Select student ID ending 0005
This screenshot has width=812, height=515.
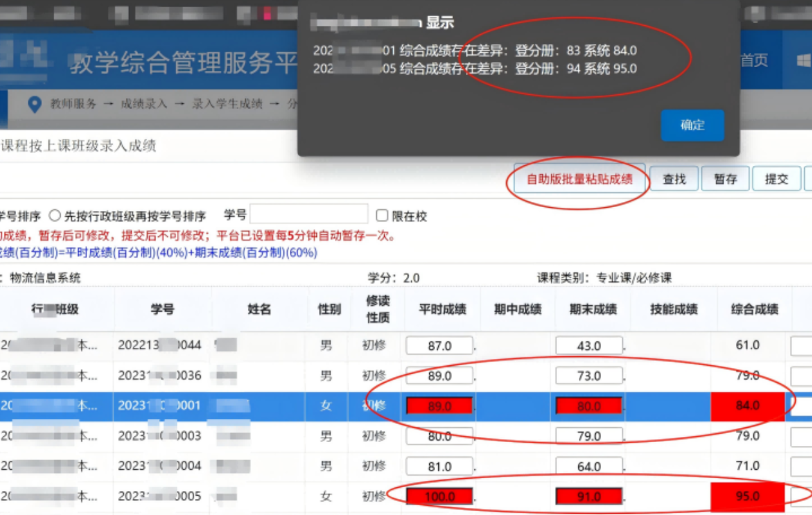(159, 496)
